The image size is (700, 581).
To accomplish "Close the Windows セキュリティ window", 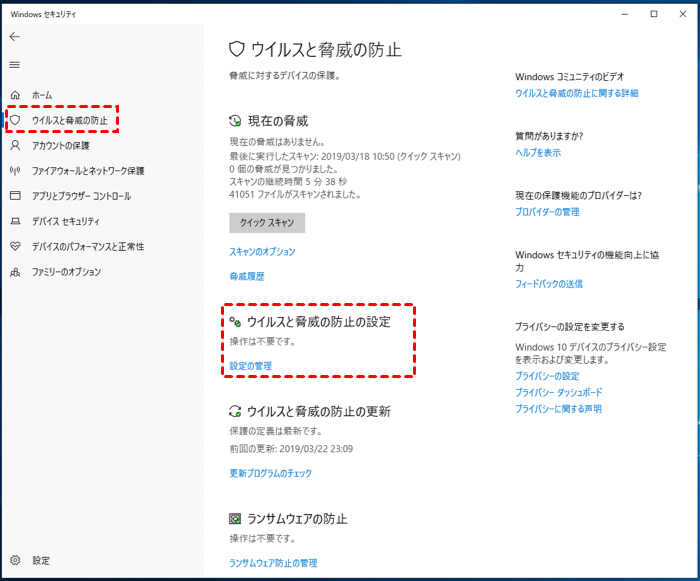I will click(x=683, y=14).
